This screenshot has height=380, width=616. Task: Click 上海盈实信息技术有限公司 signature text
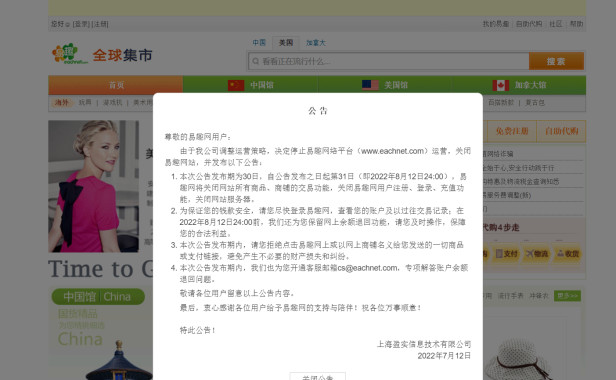pos(424,345)
